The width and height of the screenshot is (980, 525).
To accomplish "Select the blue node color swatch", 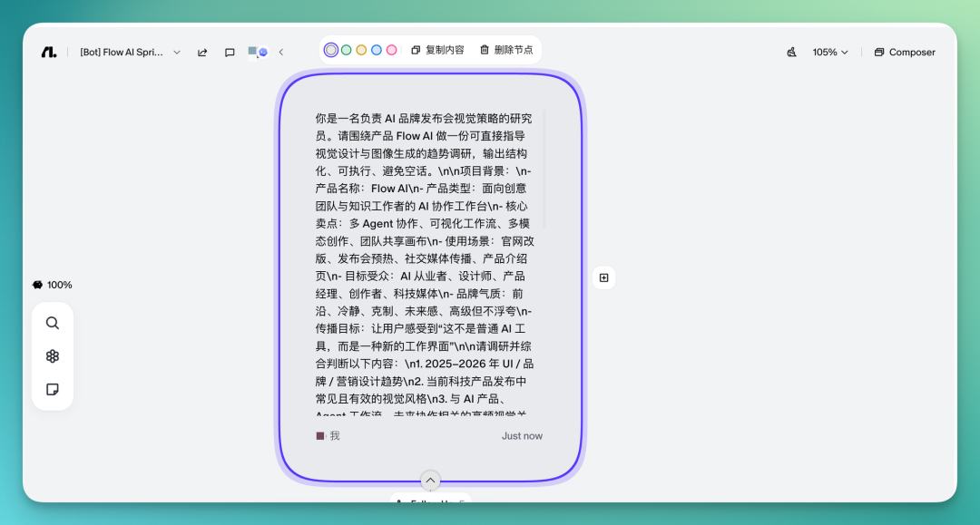I will click(377, 50).
